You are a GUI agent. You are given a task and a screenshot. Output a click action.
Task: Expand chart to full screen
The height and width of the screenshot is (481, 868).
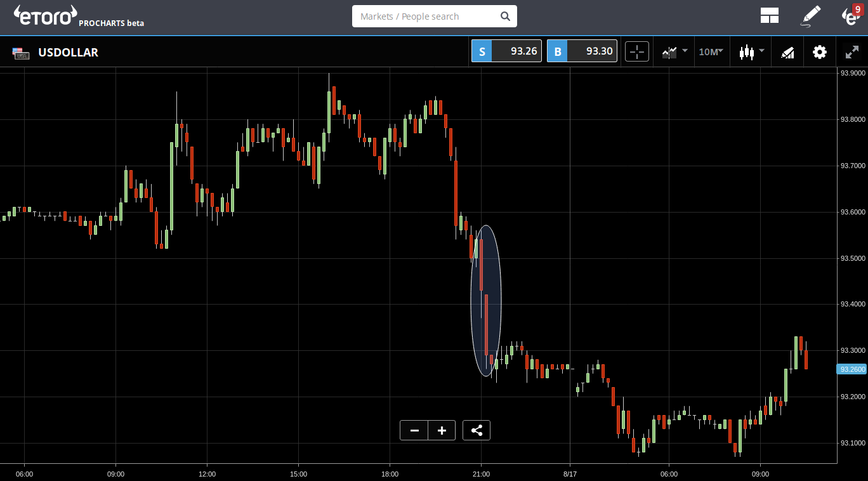tap(852, 52)
